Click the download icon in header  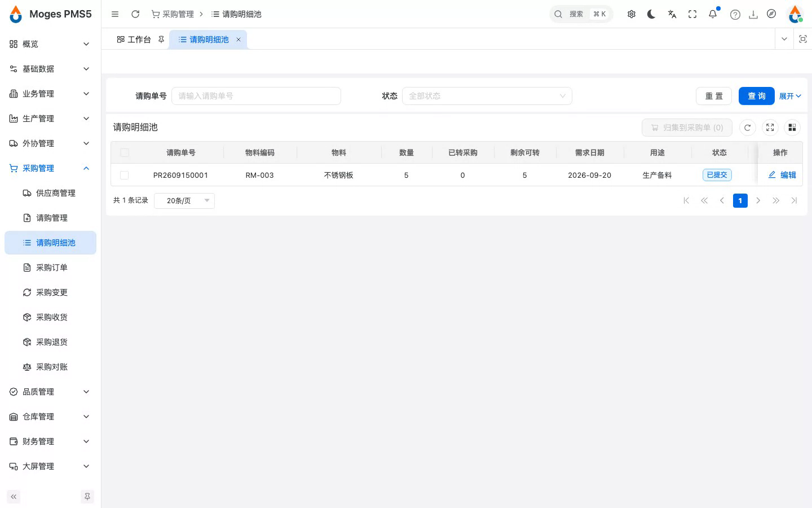pyautogui.click(x=753, y=15)
